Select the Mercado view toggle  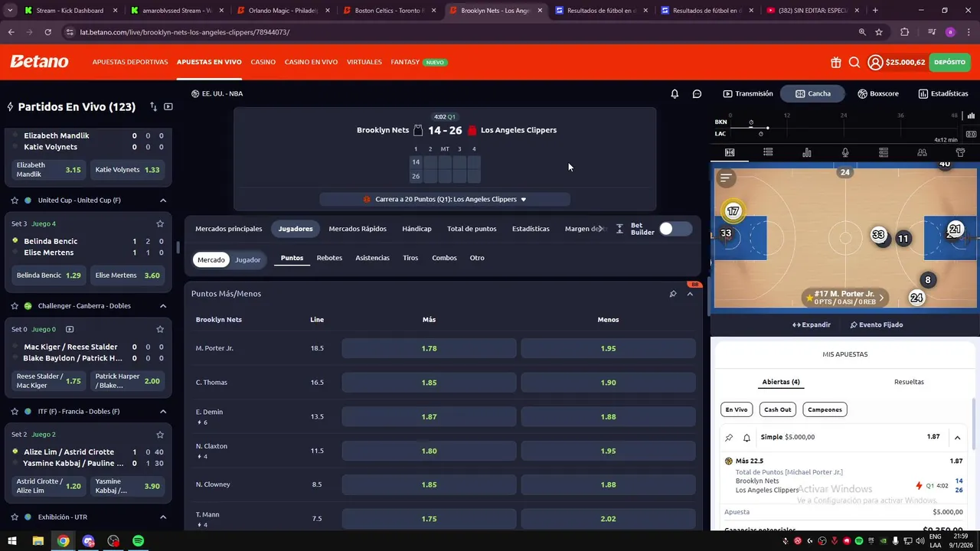point(211,259)
